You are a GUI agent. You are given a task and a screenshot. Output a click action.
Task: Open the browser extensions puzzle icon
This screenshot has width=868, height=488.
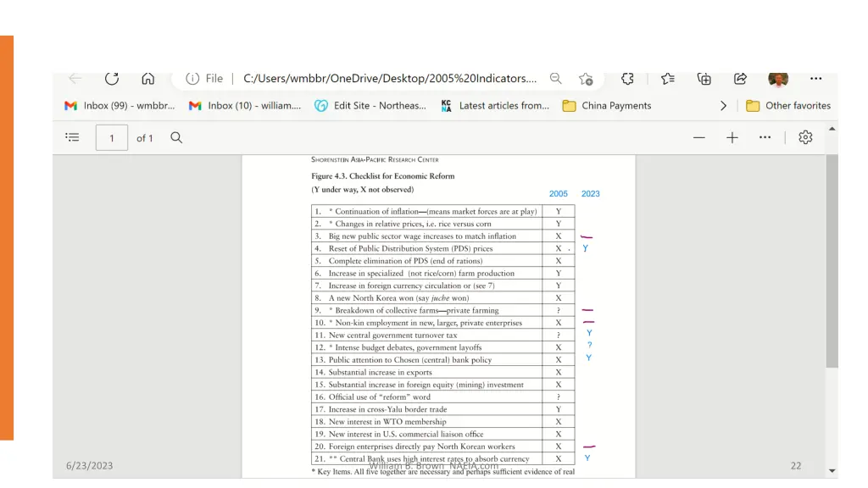tap(627, 79)
